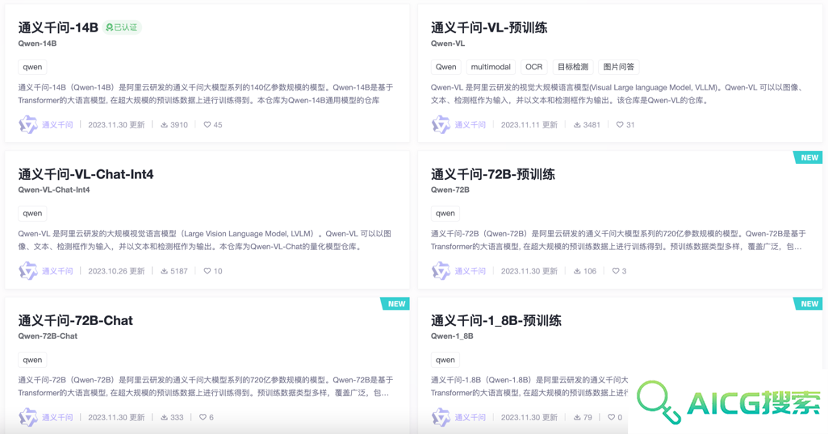Image resolution: width=828 pixels, height=434 pixels.
Task: Click avatar icon on Qwen-1_8B card
Action: 441,417
